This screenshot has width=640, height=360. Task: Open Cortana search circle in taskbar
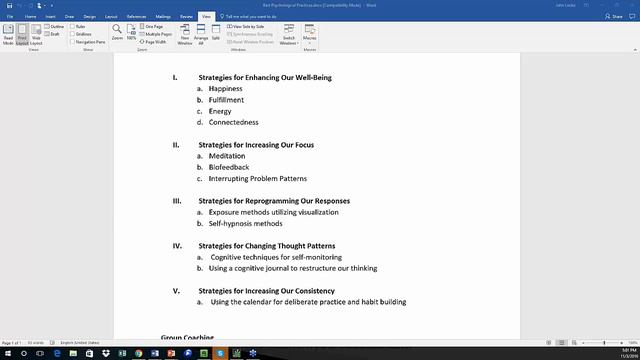[24, 353]
